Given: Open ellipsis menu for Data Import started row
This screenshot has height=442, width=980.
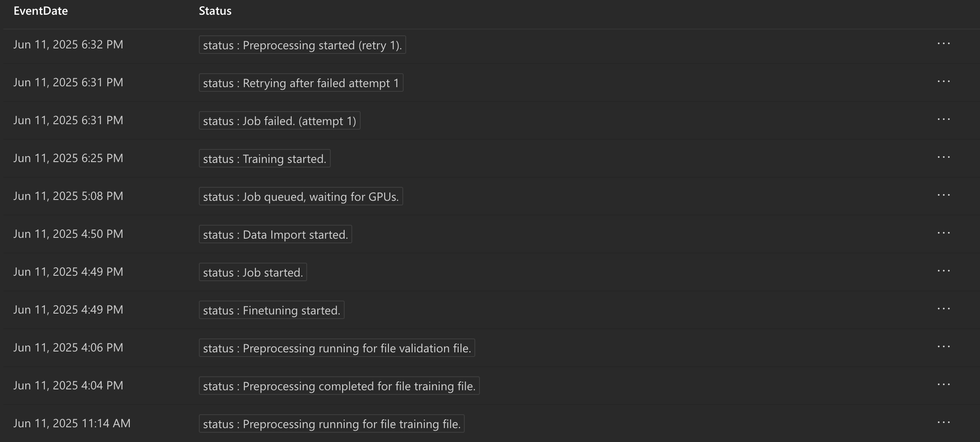Looking at the screenshot, I should coord(944,233).
